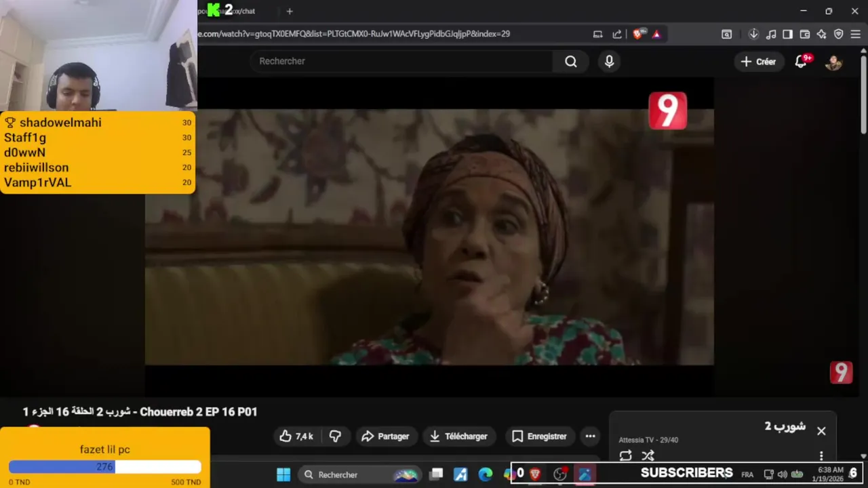Open the more actions ellipsis under the video

(x=590, y=436)
